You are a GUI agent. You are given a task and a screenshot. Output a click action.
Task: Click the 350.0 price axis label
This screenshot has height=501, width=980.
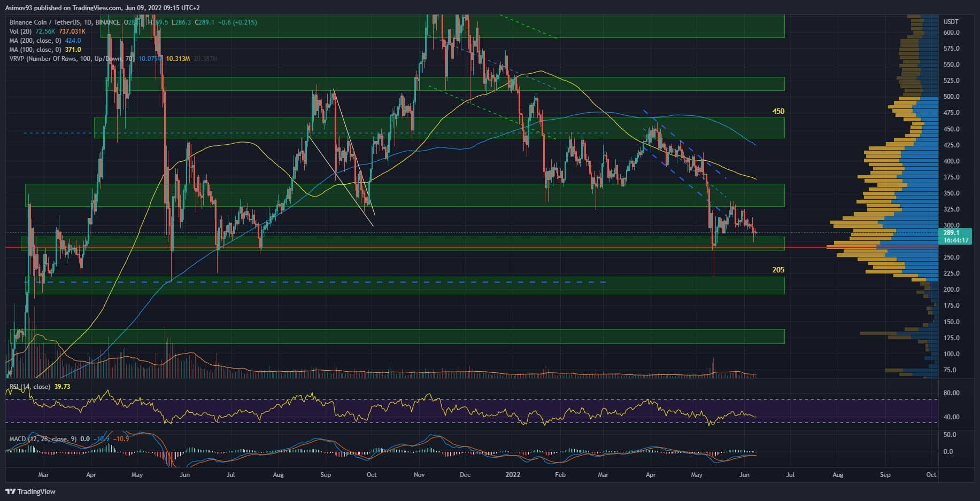pos(951,193)
